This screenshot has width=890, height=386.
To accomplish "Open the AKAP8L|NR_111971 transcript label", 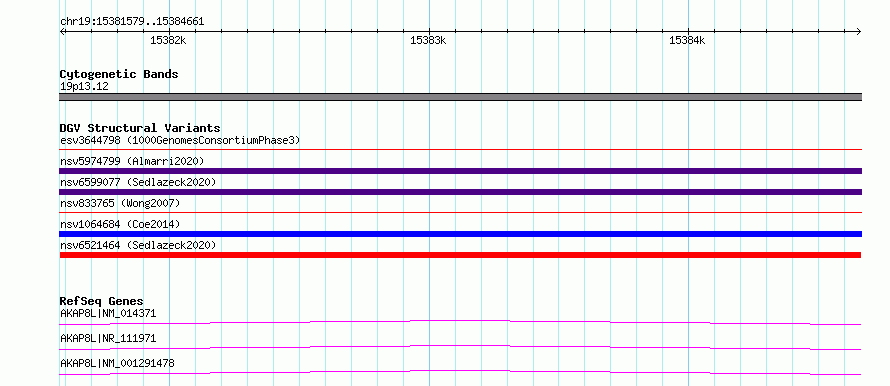I will click(x=108, y=338).
